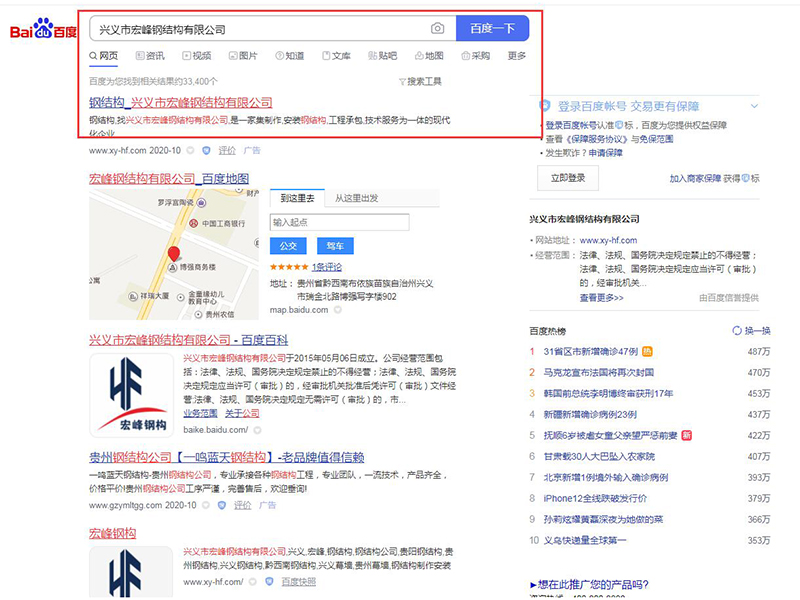
Task: Click the five-star rating icons
Action: tap(289, 267)
